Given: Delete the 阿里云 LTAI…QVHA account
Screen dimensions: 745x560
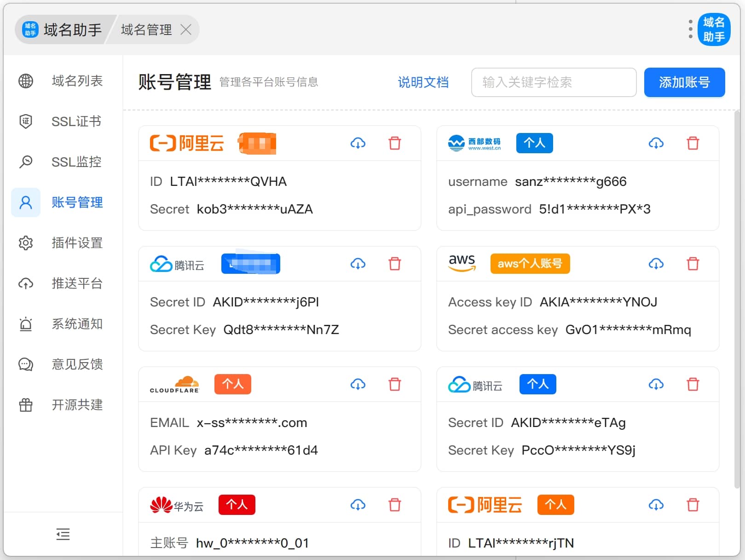Looking at the screenshot, I should (395, 143).
